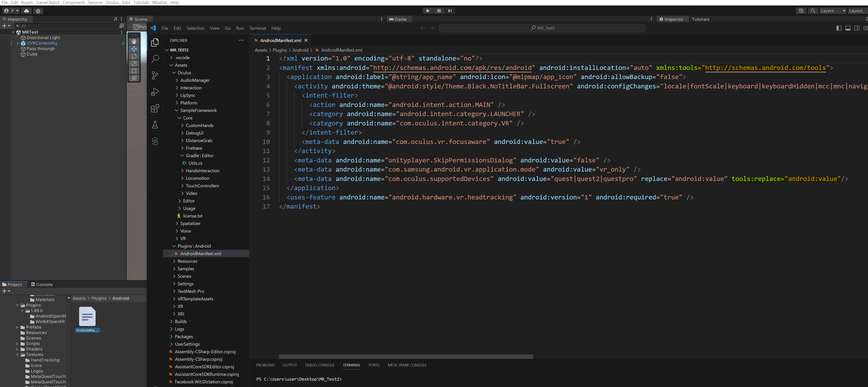
Task: Toggle VS Code bottom panel visibility
Action: tap(848, 28)
